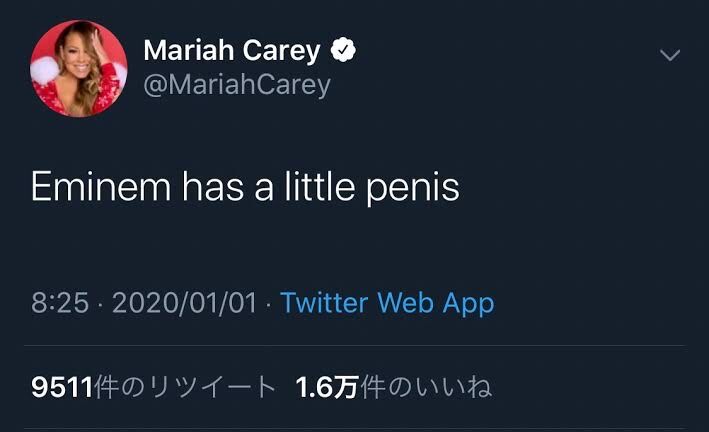Viewport: 709px width, 432px height.
Task: Click the word Twitter in source link
Action: 324,302
